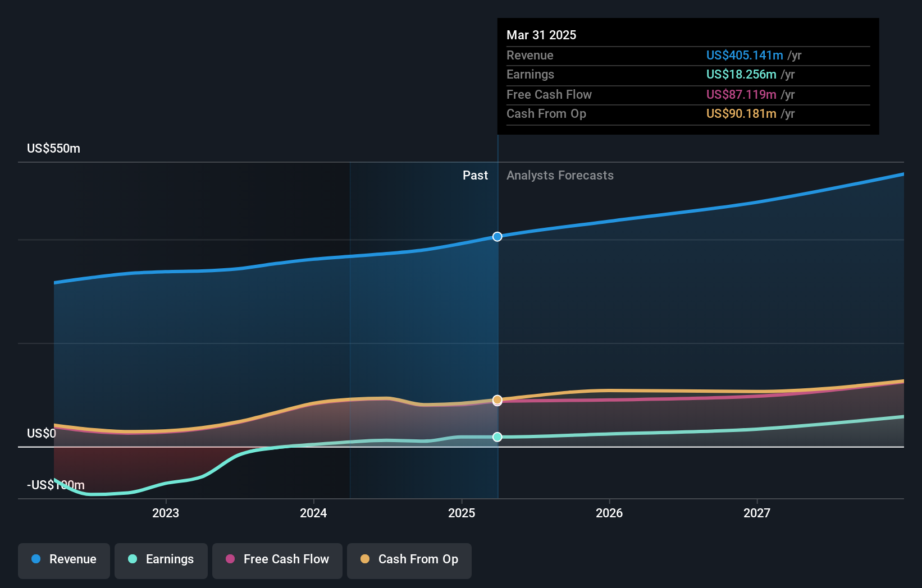
Task: Toggle the Cash From Op legend series
Action: 409,561
